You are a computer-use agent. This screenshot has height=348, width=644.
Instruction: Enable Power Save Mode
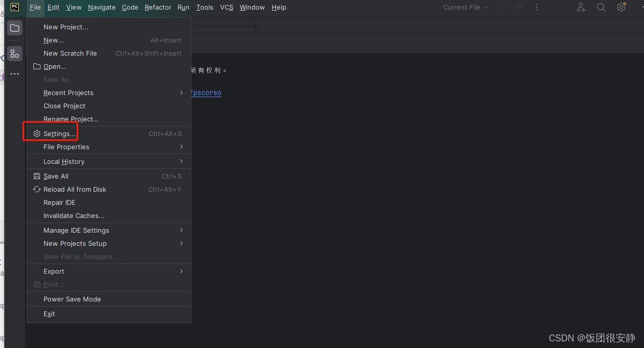tap(72, 299)
